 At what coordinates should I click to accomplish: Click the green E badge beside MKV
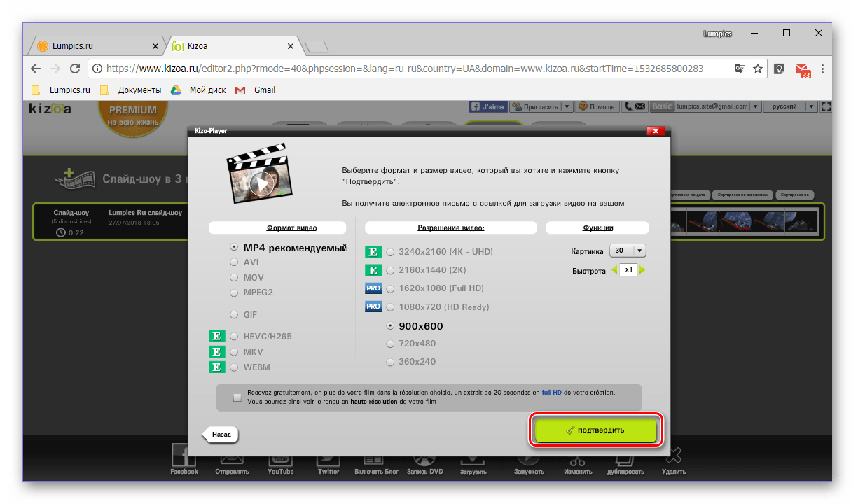coord(217,352)
